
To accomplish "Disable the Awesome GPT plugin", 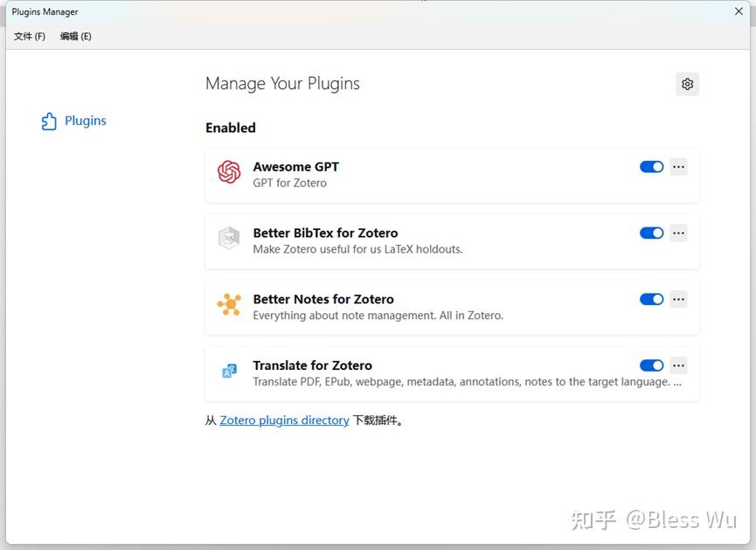I will 651,166.
